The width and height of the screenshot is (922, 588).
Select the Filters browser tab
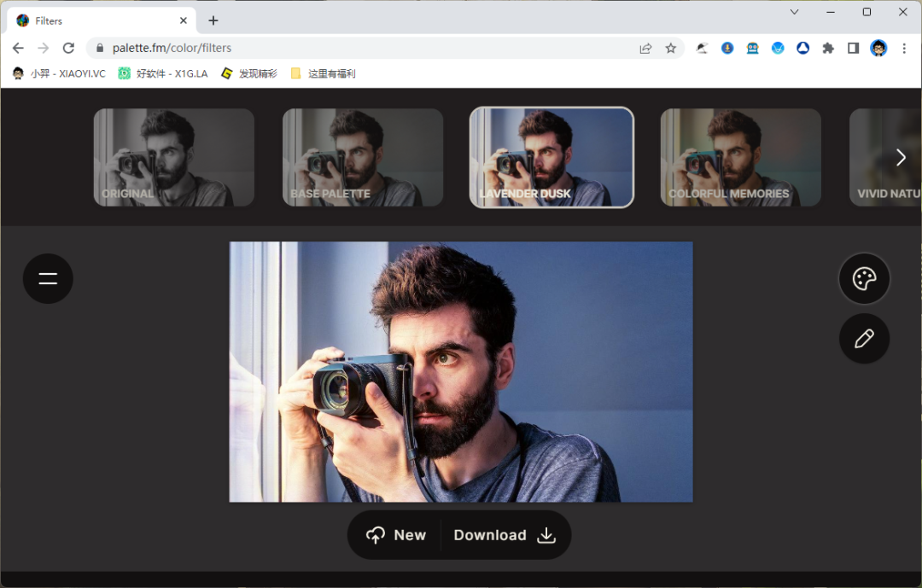pos(98,20)
